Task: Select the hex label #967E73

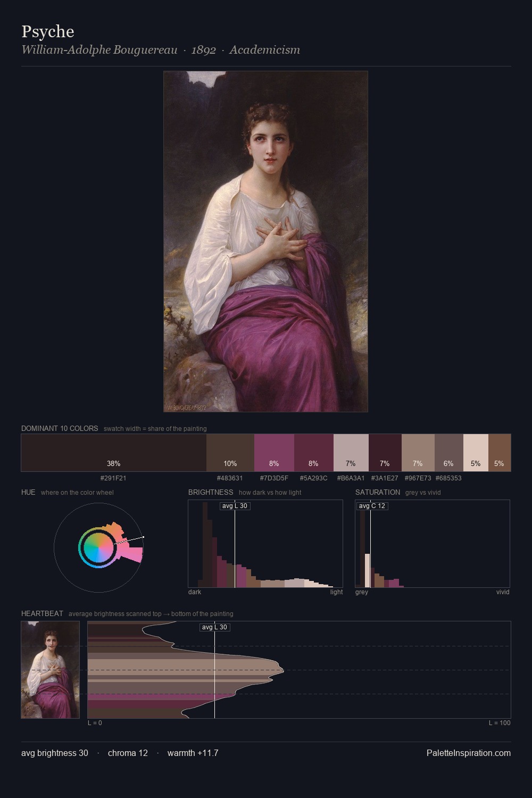Action: click(418, 478)
